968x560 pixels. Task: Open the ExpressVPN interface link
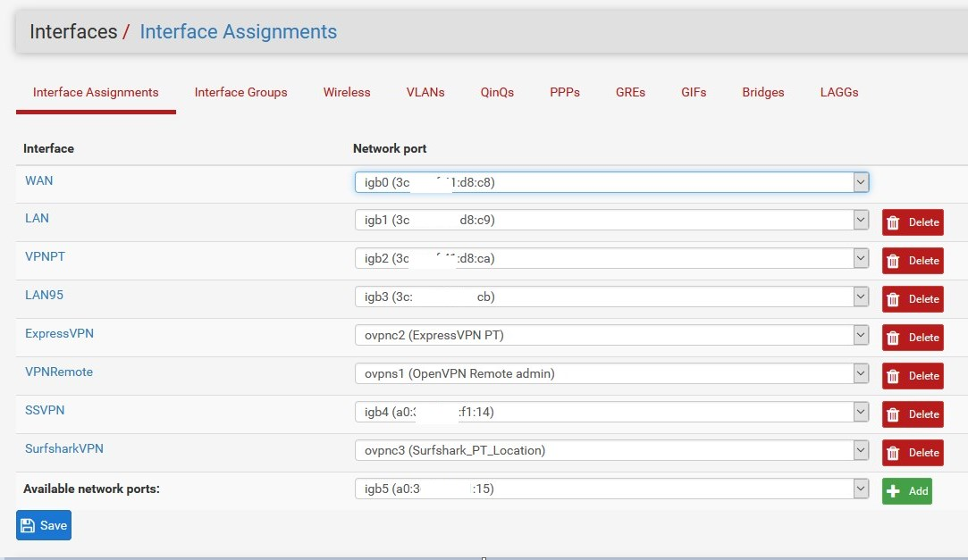click(59, 334)
